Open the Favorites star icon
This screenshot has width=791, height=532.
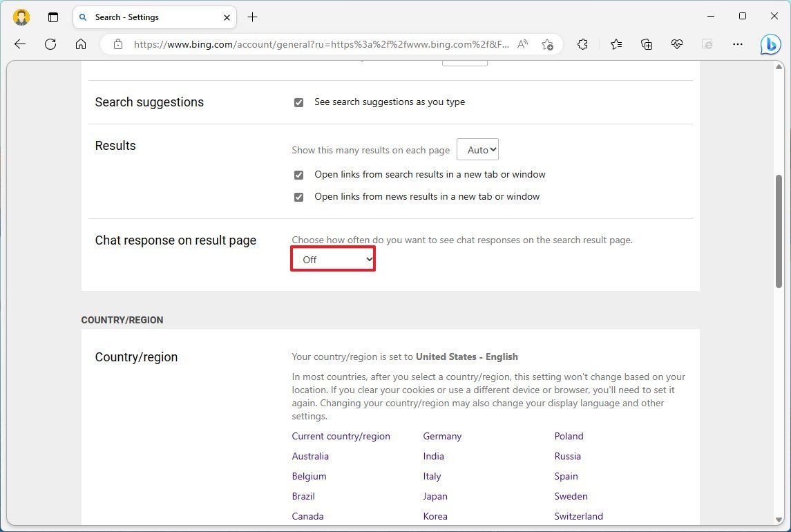tap(615, 44)
